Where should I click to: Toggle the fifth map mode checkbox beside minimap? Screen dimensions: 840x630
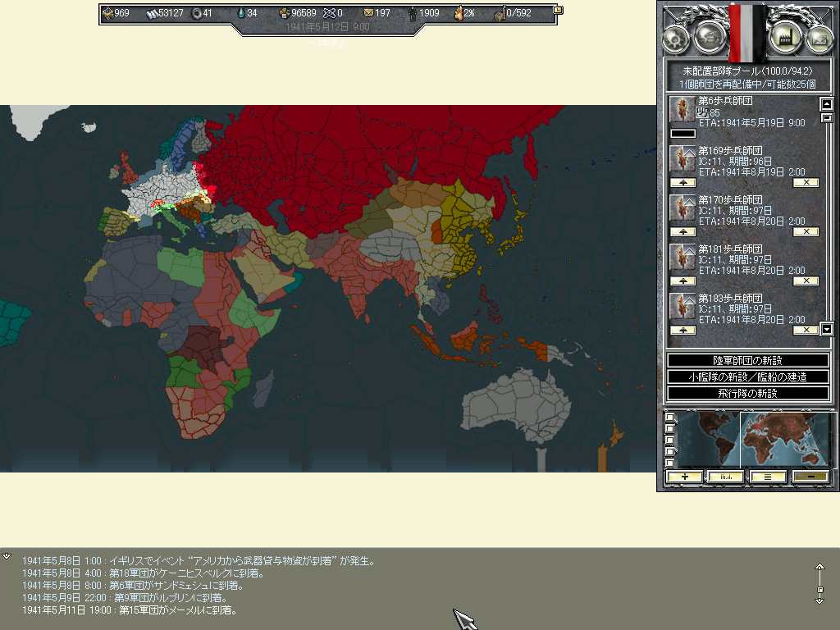[669, 463]
